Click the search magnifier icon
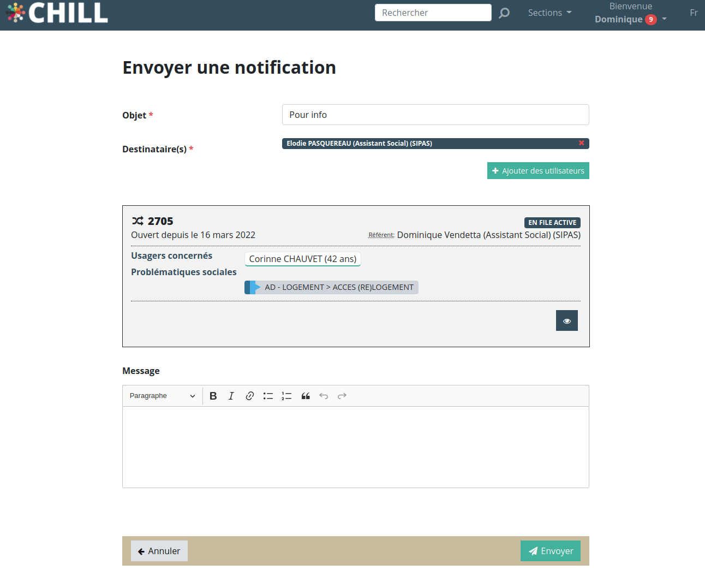The image size is (705, 588). (504, 13)
